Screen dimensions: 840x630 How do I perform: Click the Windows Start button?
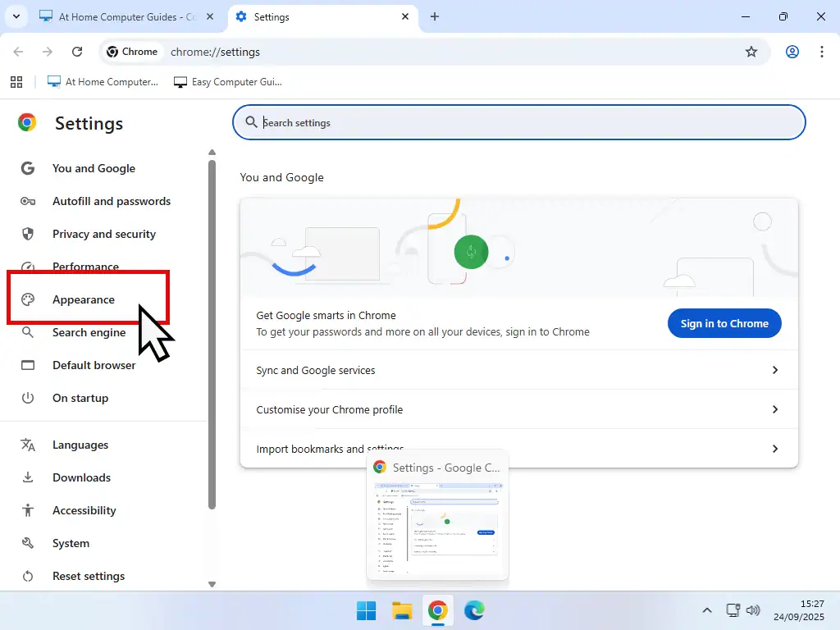click(x=366, y=610)
